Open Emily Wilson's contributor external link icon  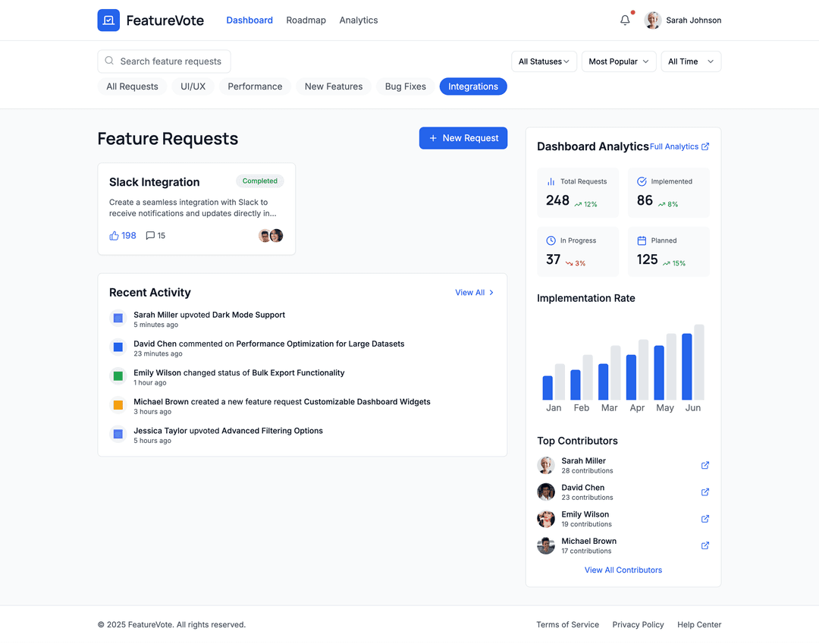pos(704,519)
